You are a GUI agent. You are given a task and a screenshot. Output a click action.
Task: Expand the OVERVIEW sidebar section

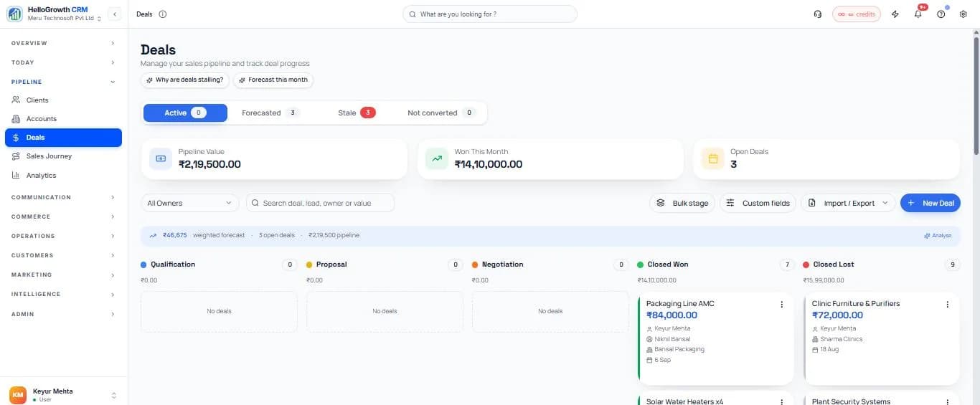click(x=63, y=43)
